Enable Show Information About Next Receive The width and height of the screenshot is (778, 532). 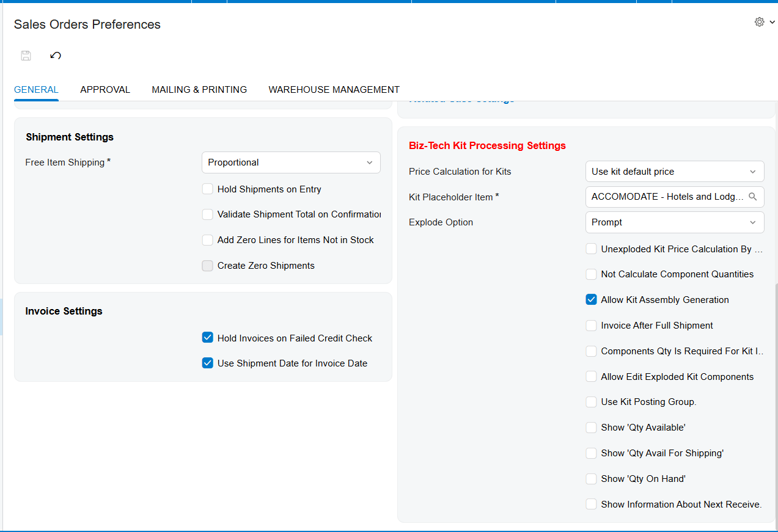(x=591, y=505)
